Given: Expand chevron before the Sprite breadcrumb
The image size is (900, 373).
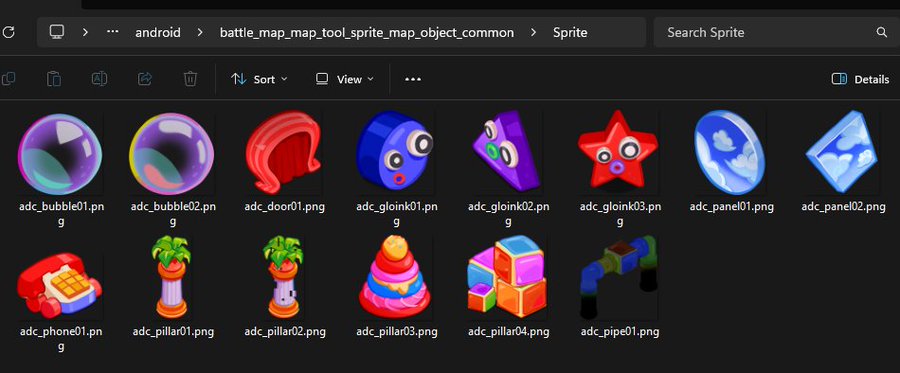Looking at the screenshot, I should (x=534, y=32).
